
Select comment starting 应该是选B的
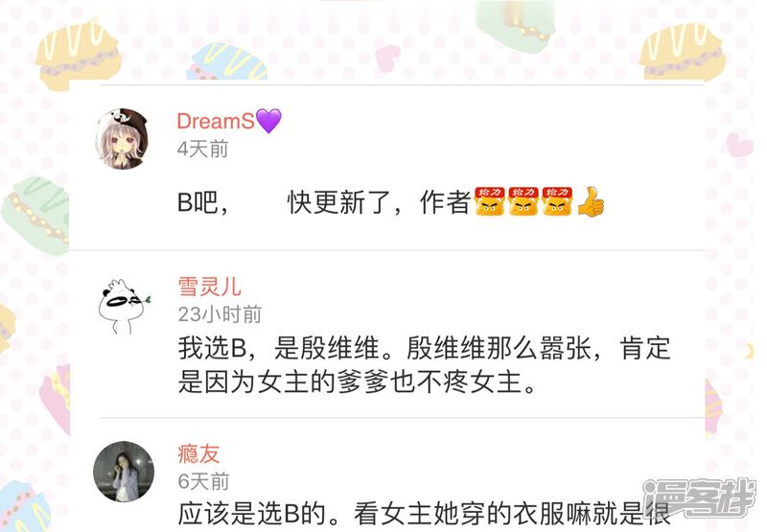(424, 514)
